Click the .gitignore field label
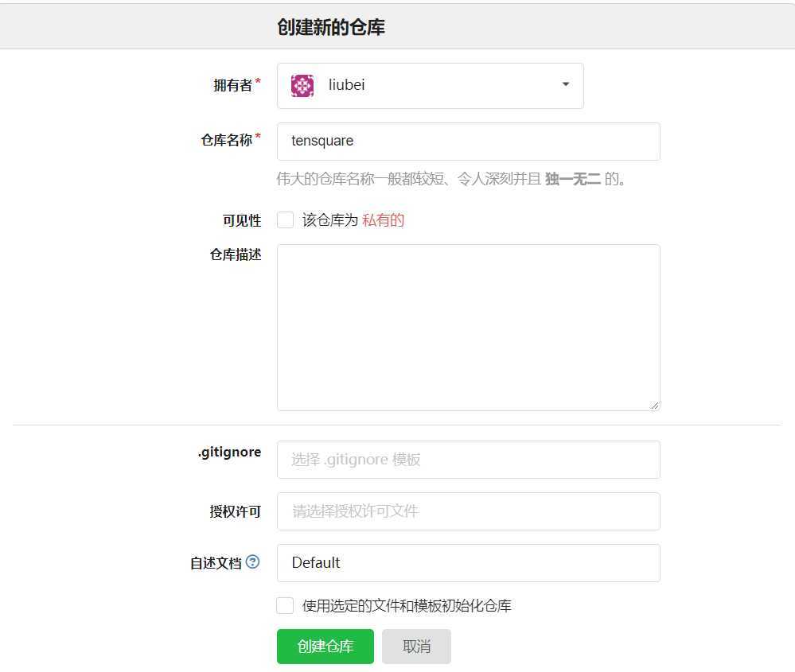Viewport: 795px width, 672px height. [x=230, y=452]
